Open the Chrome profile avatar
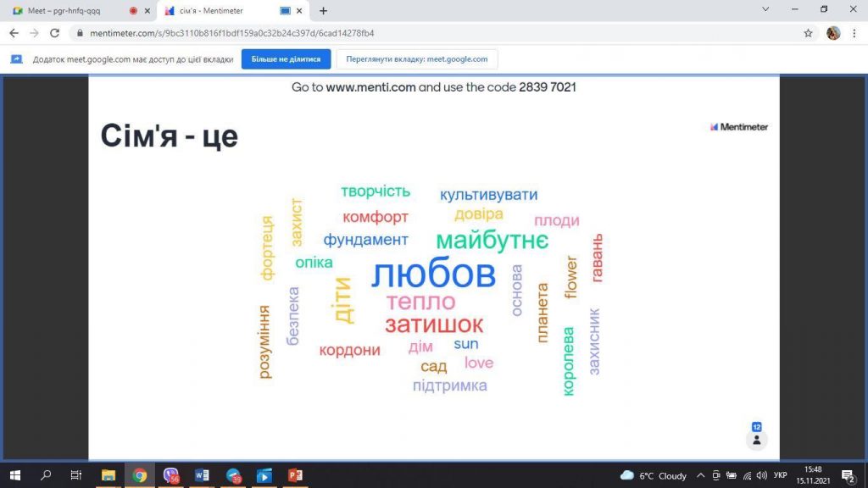868x488 pixels. 833,33
